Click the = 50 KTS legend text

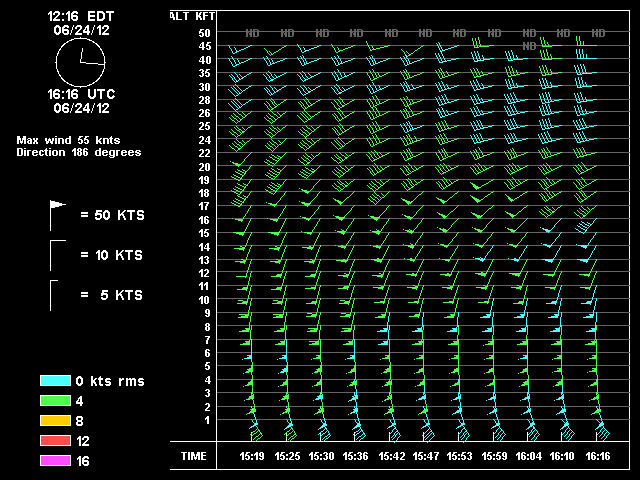[x=112, y=215]
